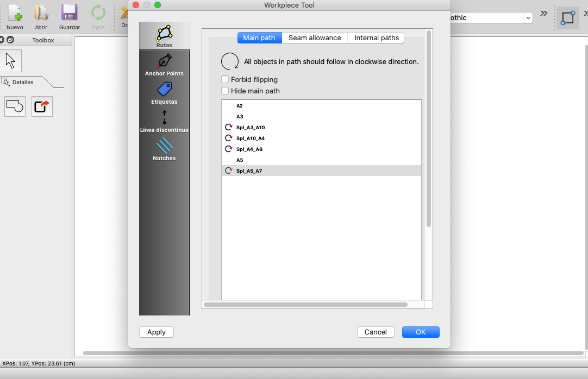The width and height of the screenshot is (588, 379).
Task: Open the Anchor Points section
Action: (164, 65)
